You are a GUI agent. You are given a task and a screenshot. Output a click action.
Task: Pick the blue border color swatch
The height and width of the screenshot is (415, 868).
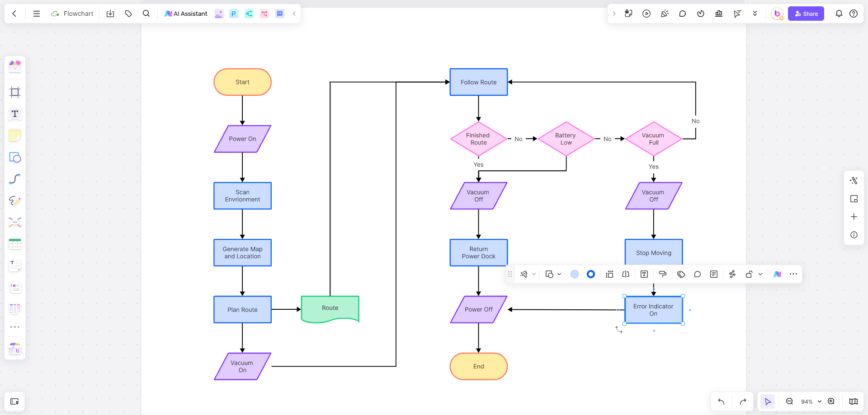[x=591, y=274]
